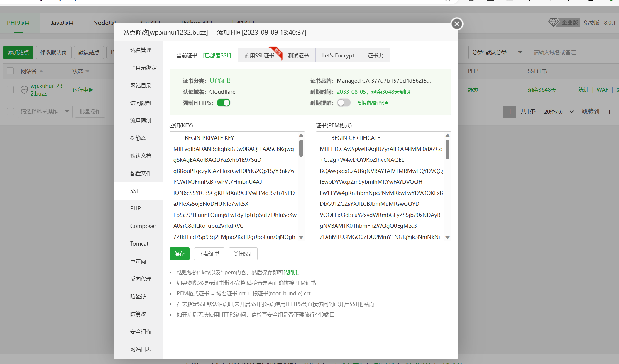
Task: Switch to 测试证书 tab
Action: 298,55
